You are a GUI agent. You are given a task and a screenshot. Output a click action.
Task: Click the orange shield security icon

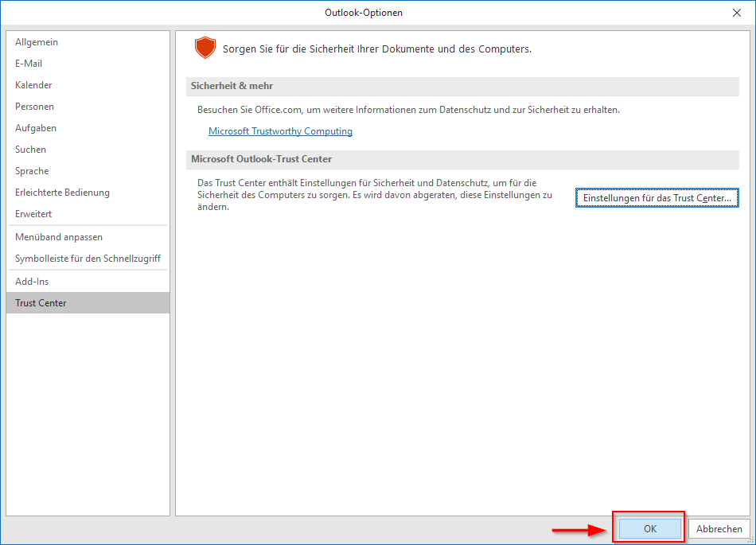(x=205, y=49)
